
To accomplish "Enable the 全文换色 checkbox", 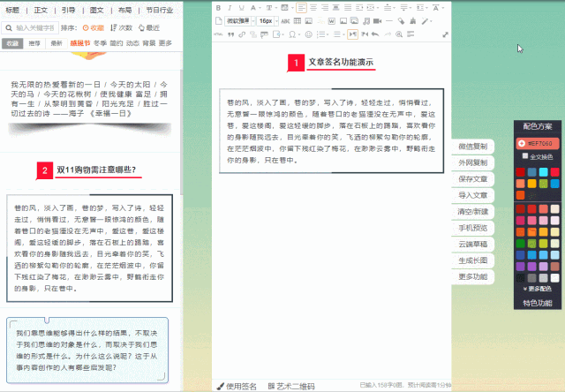I will [x=525, y=155].
